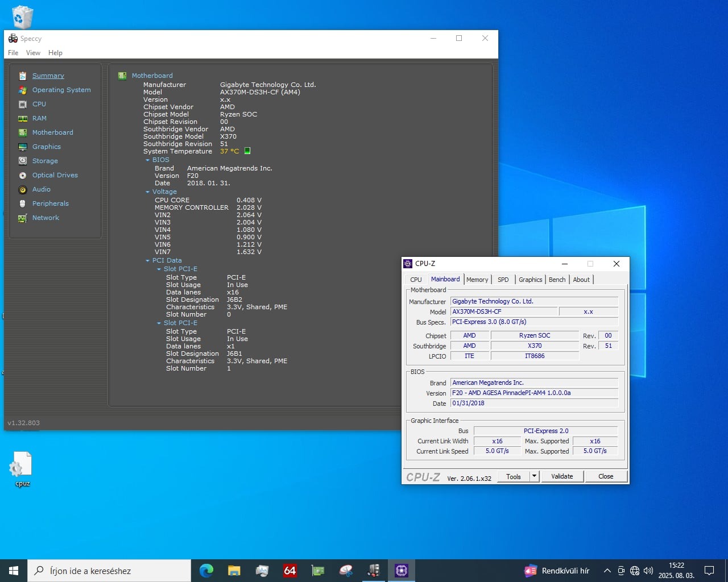Open the CPU section icon in Speccy
The width and height of the screenshot is (728, 582).
coord(23,104)
